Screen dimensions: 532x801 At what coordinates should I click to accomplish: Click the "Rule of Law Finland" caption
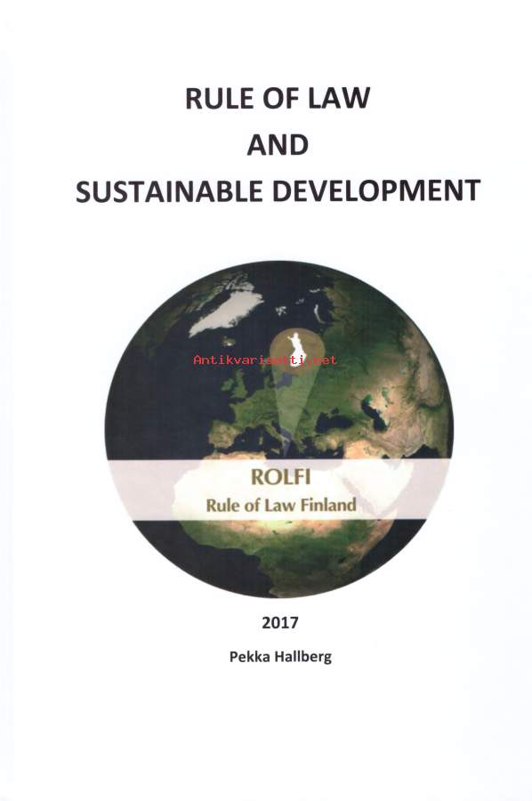(x=281, y=506)
